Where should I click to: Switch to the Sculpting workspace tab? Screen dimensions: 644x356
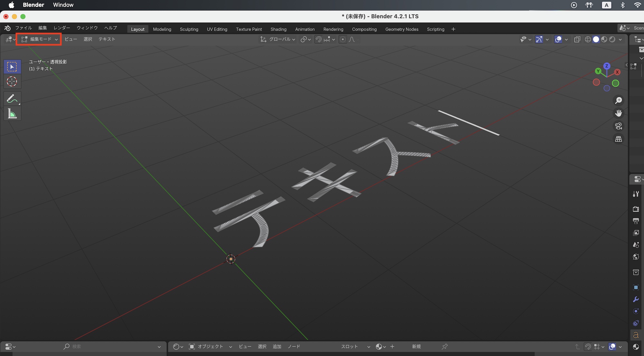tap(189, 29)
